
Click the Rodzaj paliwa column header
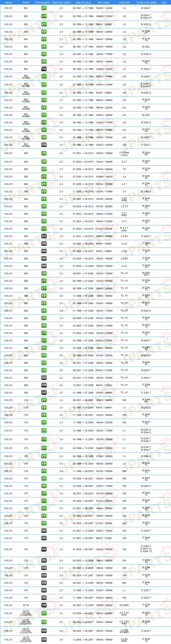(x=42, y=2)
